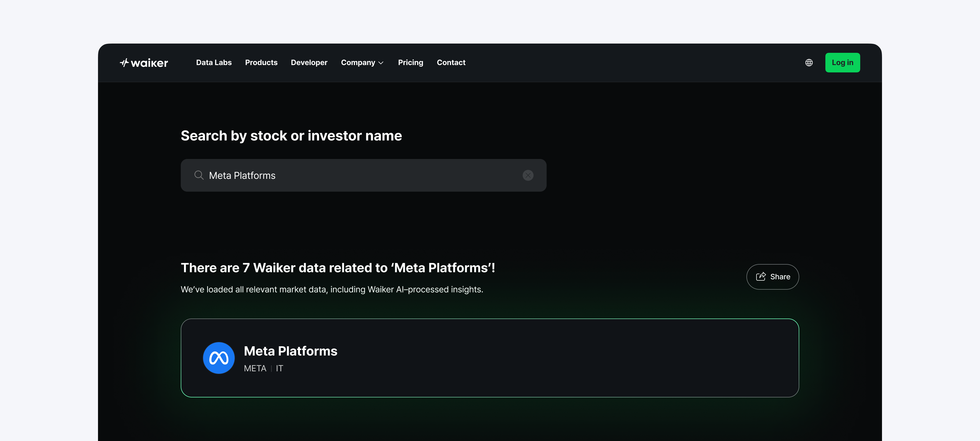This screenshot has width=980, height=441.
Task: Click the '7 Waiker data related' heading
Action: 338,268
